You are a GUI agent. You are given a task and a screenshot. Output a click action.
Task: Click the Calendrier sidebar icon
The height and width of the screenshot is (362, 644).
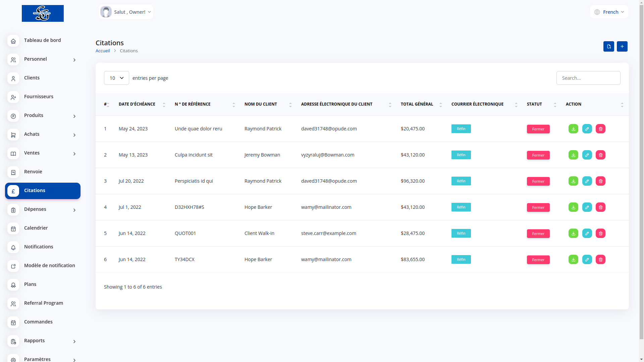(13, 229)
